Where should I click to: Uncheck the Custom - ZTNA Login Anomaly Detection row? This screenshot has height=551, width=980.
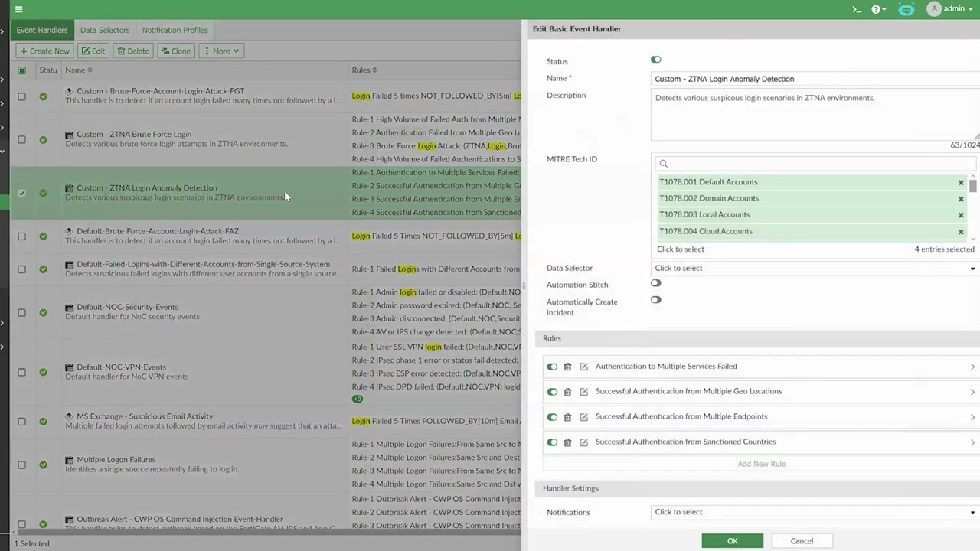tap(21, 193)
